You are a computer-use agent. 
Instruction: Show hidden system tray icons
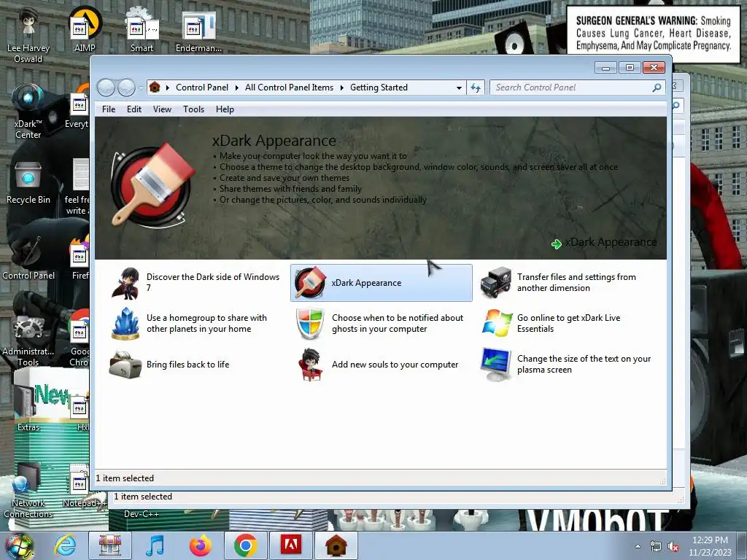pyautogui.click(x=638, y=546)
